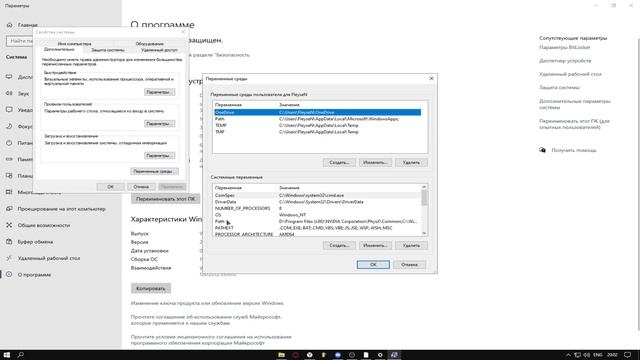The image size is (640, 360).
Task: Sort system variables by Значение column header
Action: [349, 188]
